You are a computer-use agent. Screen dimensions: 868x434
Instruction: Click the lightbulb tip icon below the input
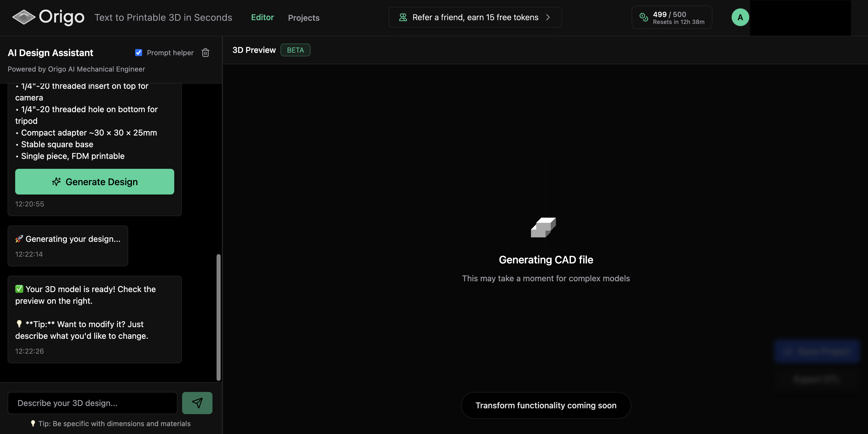[33, 423]
